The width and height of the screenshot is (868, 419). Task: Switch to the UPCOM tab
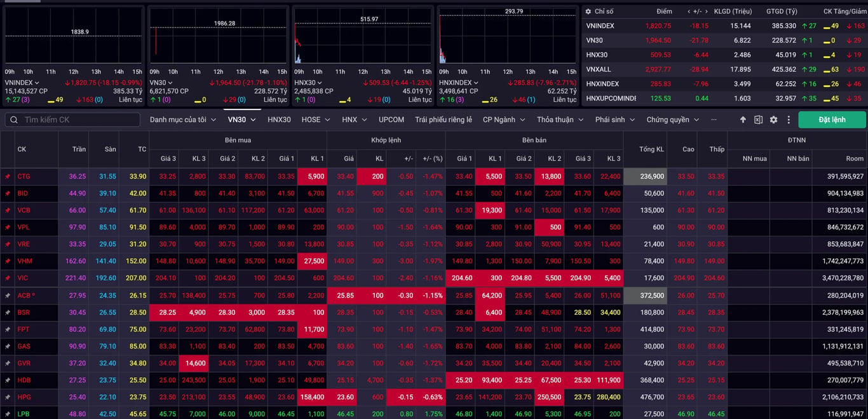point(391,120)
